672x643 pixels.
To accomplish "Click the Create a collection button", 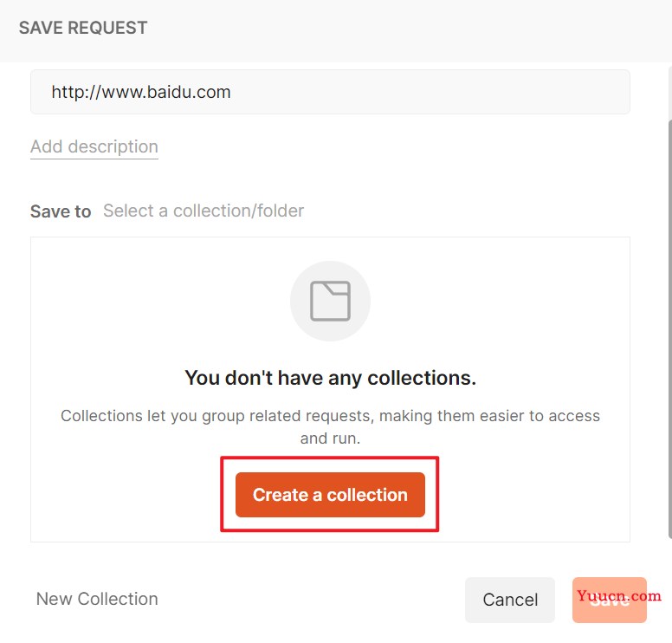I will [x=330, y=495].
